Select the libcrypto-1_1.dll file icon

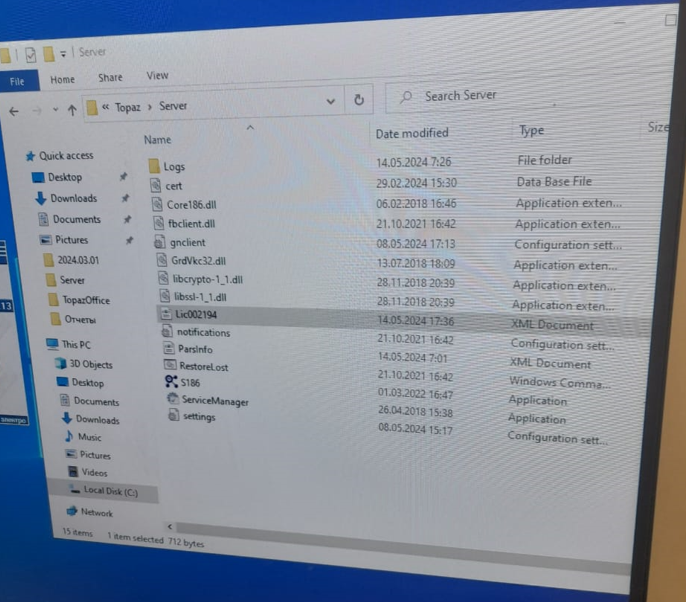coord(163,278)
